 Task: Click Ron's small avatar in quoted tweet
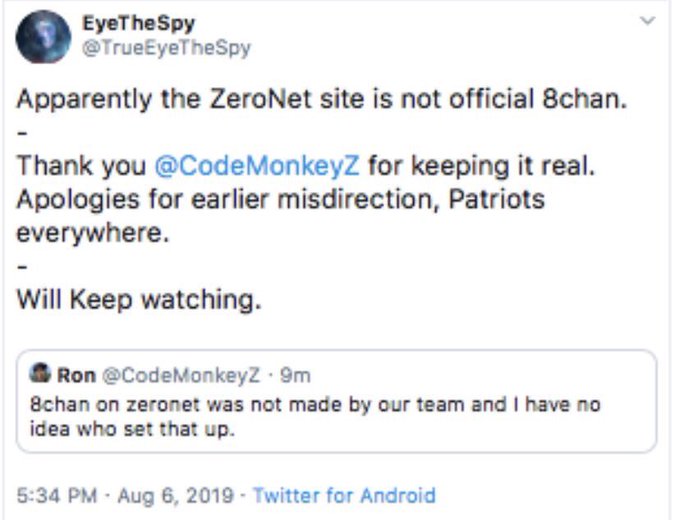[x=41, y=375]
